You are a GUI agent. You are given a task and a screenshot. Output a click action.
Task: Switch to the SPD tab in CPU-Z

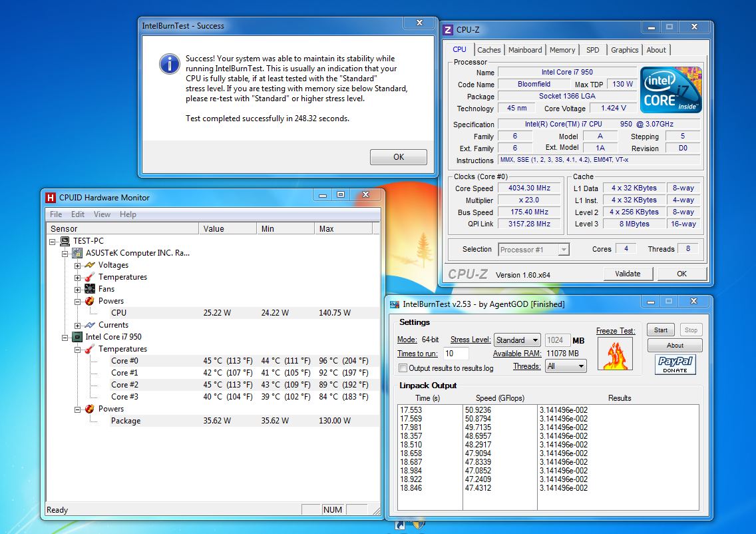click(x=592, y=50)
